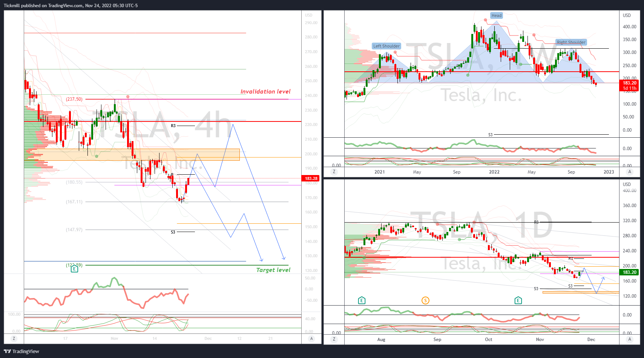Click the Invalidation level text

(x=265, y=91)
